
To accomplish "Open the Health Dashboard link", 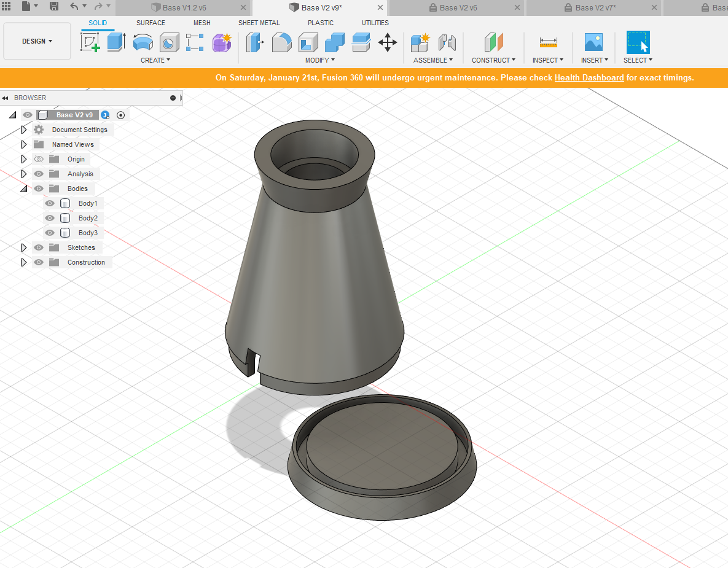I will click(589, 78).
